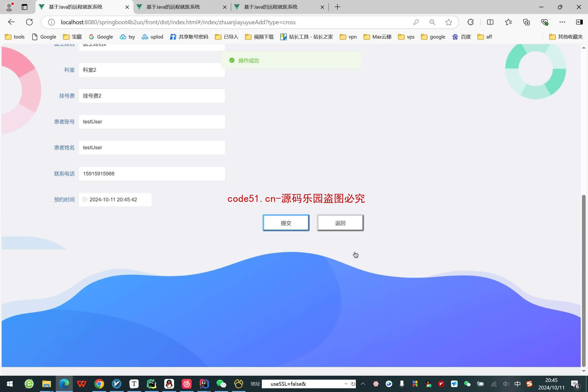588x392 pixels.
Task: Open PyCharm from taskbar
Action: [x=151, y=384]
